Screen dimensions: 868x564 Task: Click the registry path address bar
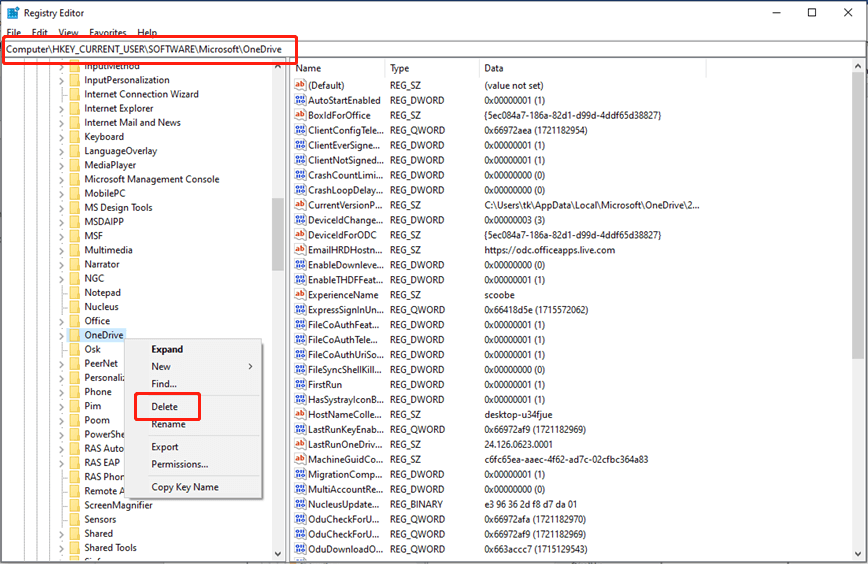point(434,49)
